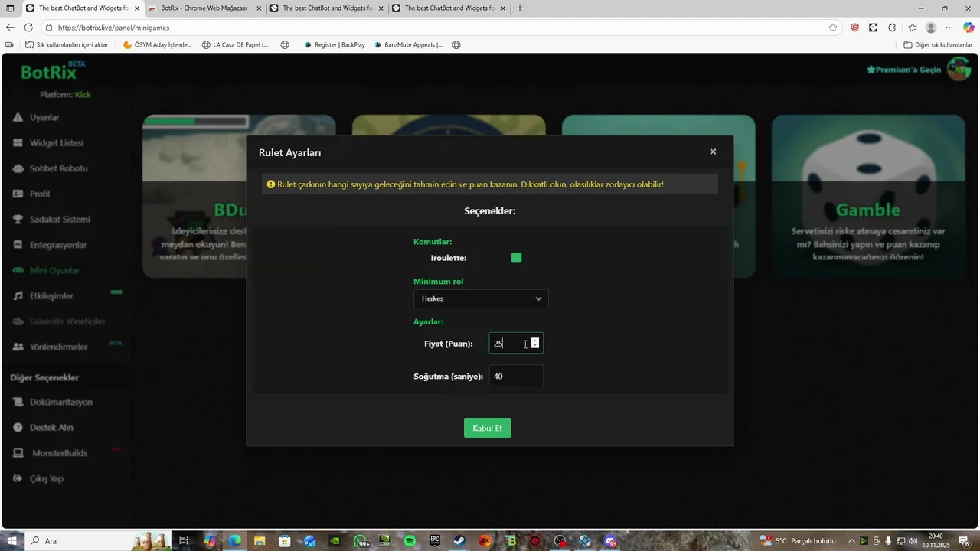Click the BotRix logo
This screenshot has width=980, height=551.
51,72
